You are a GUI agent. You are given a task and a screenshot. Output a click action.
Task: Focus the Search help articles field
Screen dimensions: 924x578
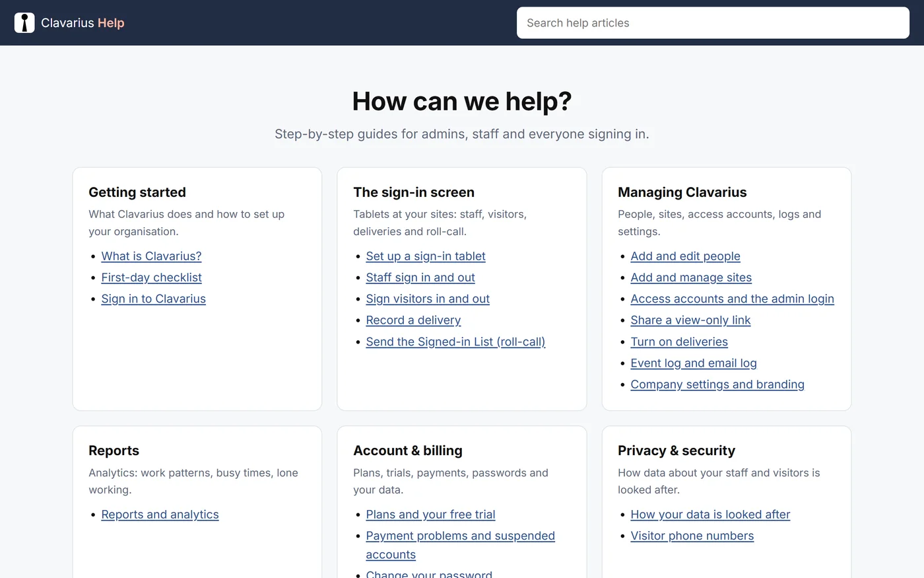tap(713, 22)
